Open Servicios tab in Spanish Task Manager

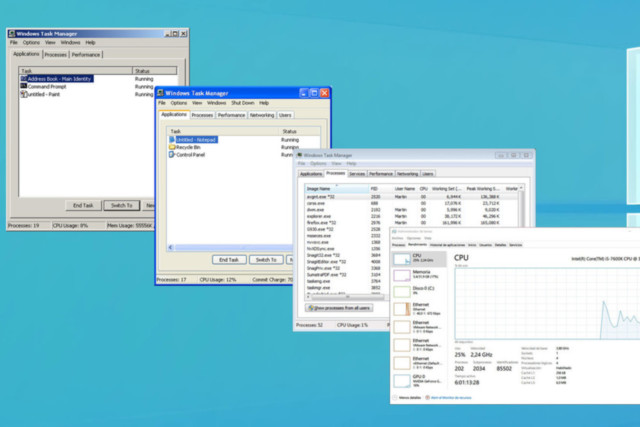[516, 245]
